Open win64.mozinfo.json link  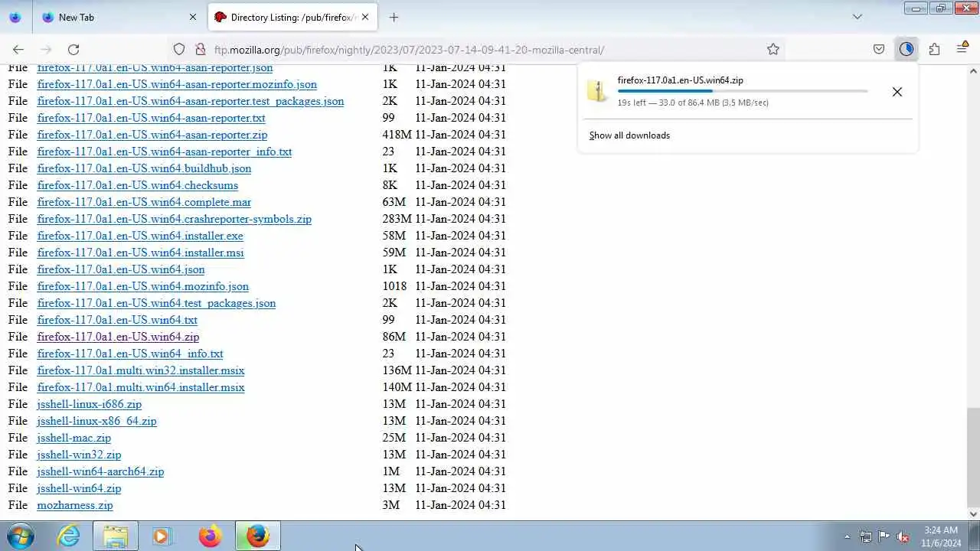tap(143, 286)
